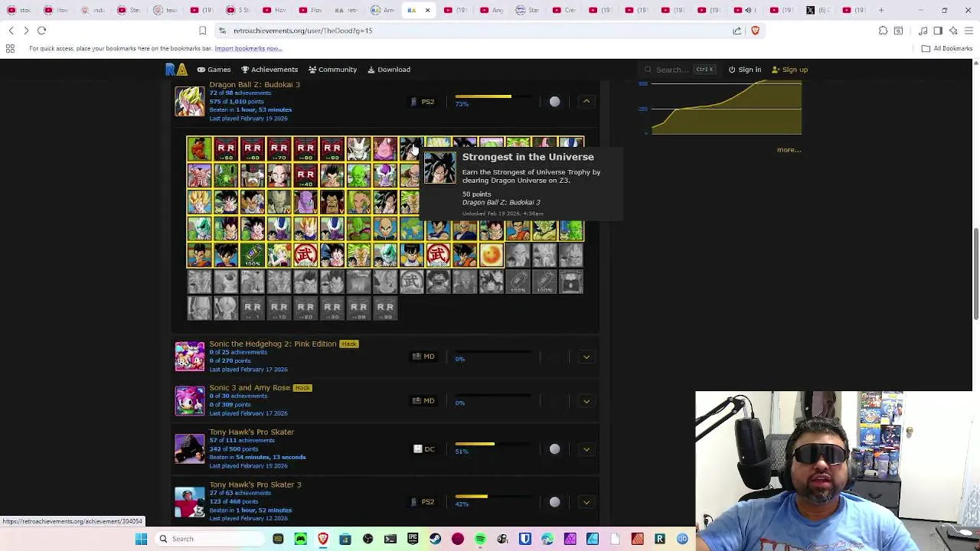The image size is (980, 551).
Task: Click the Sign in link
Action: click(x=744, y=70)
